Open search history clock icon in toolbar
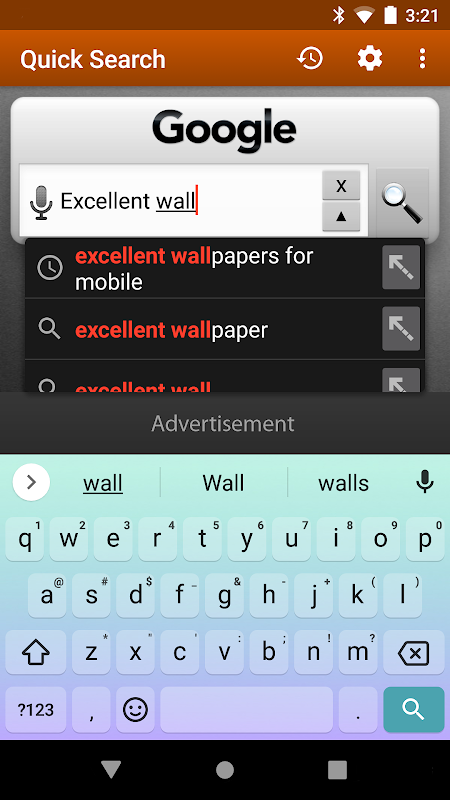 click(x=310, y=59)
